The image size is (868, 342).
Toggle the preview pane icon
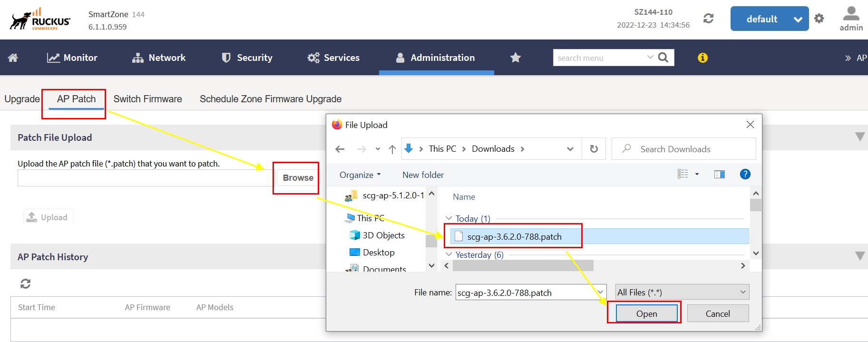pyautogui.click(x=720, y=174)
